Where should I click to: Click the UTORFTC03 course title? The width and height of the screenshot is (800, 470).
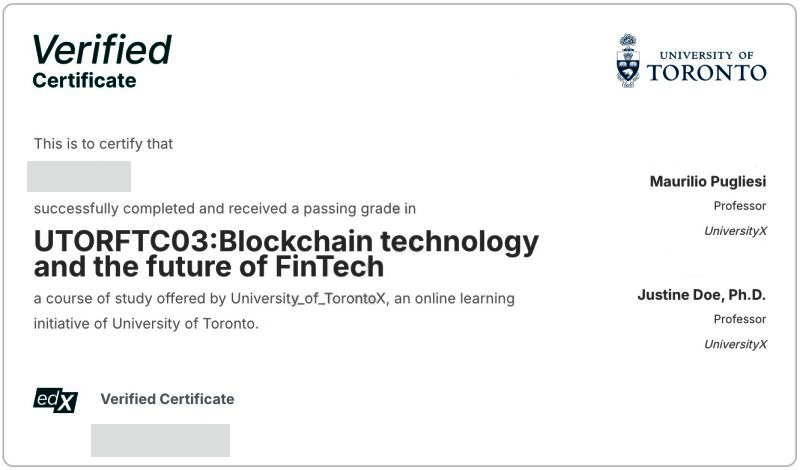[x=286, y=241]
